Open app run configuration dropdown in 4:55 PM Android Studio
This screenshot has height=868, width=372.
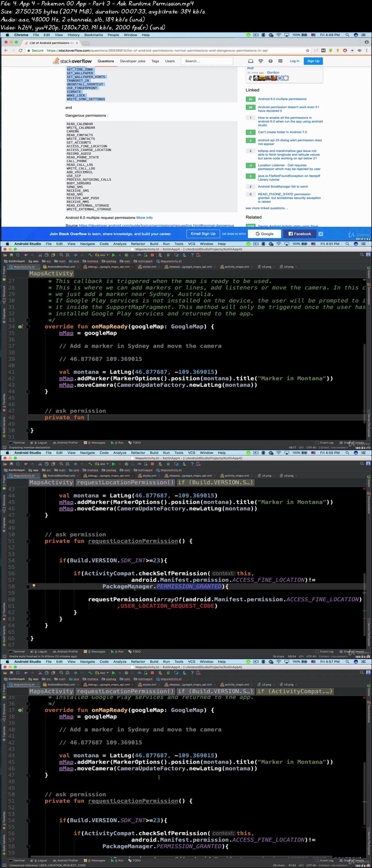point(102,464)
